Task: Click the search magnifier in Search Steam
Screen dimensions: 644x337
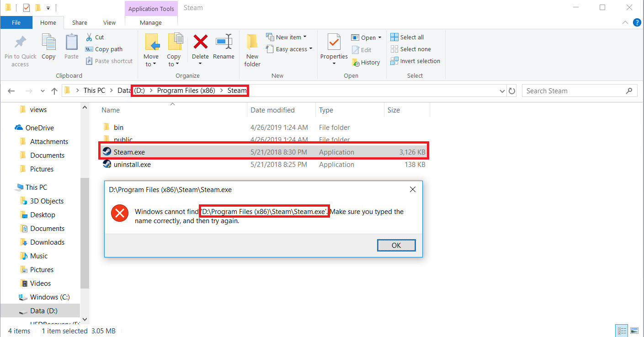Action: click(629, 91)
